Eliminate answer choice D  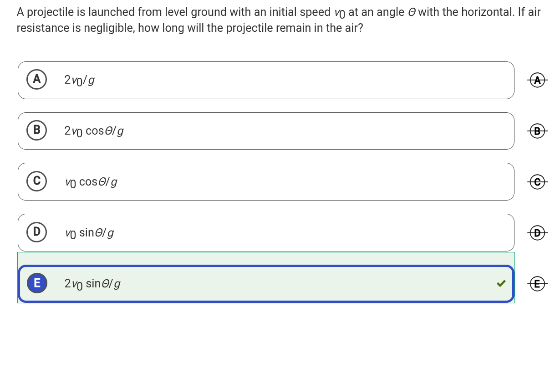click(537, 233)
